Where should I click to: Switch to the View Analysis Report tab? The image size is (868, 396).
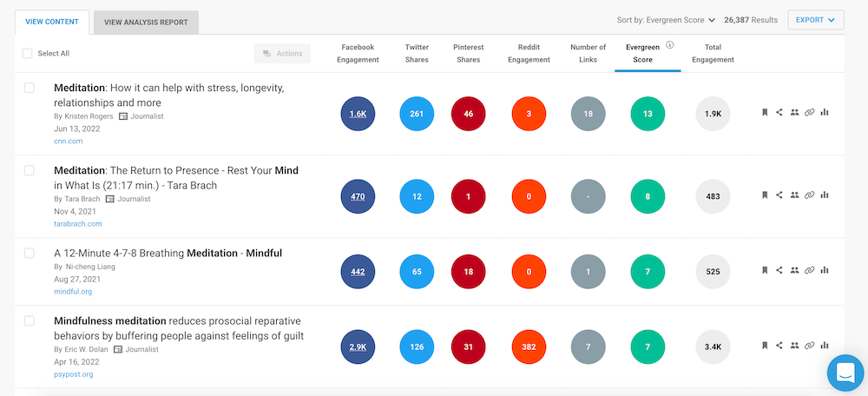pyautogui.click(x=146, y=23)
